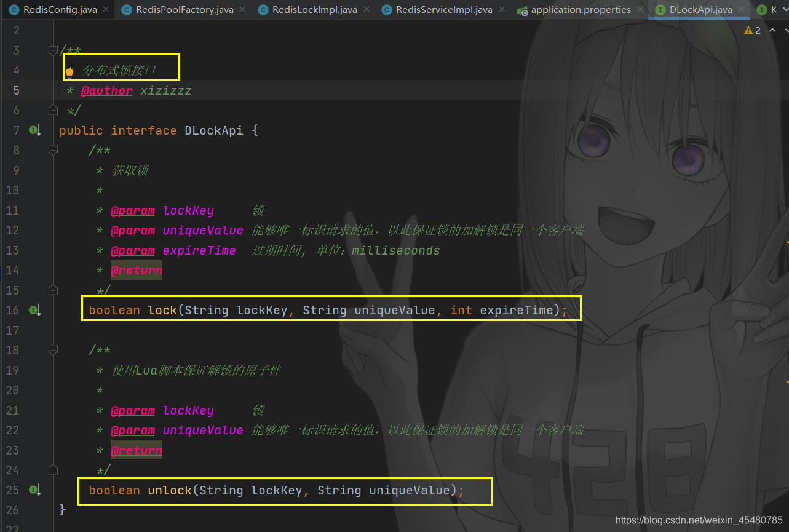
Task: Open the RedisServiceImpl.java tab
Action: coord(444,10)
